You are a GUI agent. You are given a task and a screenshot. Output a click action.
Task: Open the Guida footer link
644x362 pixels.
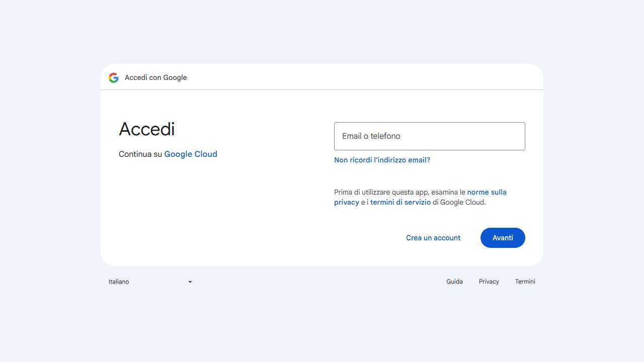click(454, 282)
